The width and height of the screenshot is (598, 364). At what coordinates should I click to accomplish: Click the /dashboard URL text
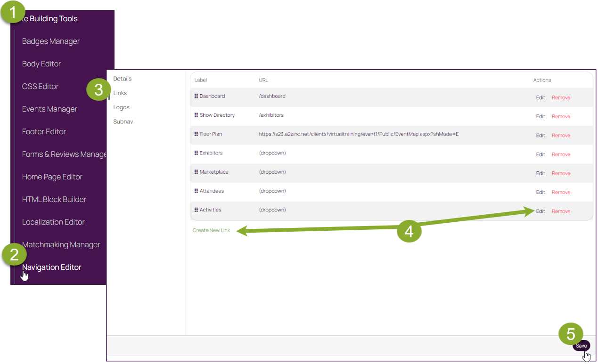point(272,96)
